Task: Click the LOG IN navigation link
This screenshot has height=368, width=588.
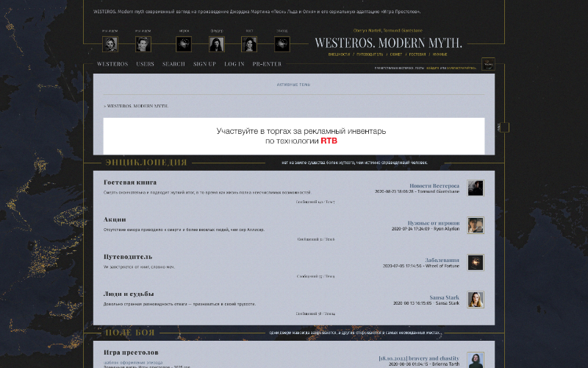Action: click(234, 64)
